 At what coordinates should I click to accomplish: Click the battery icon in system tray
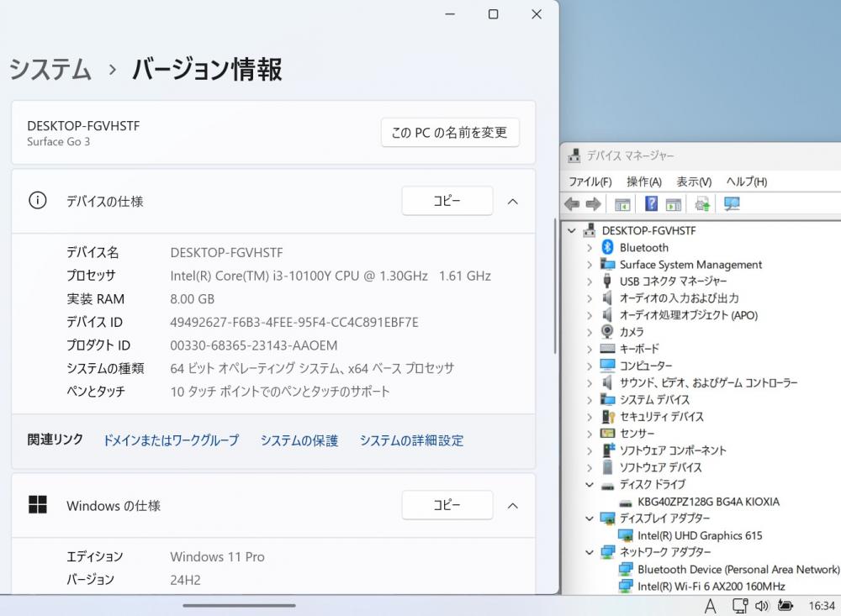coord(785,606)
